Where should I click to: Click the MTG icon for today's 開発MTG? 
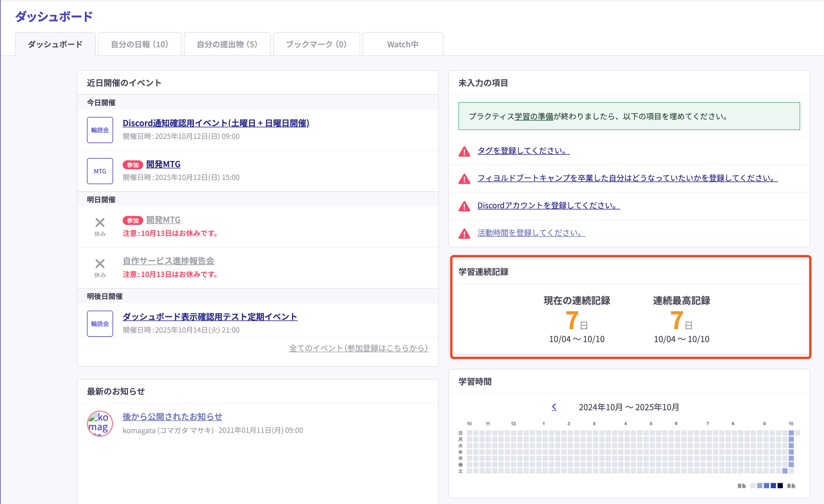pyautogui.click(x=100, y=171)
